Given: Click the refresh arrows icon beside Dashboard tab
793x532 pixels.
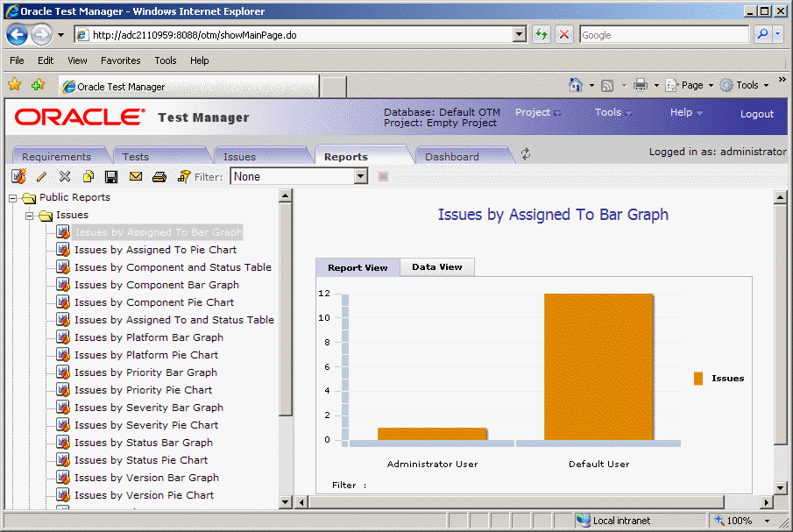Looking at the screenshot, I should click(526, 154).
